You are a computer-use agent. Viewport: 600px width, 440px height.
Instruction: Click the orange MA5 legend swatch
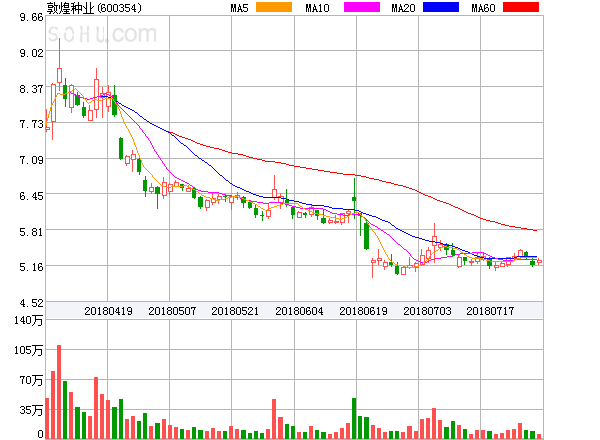click(x=274, y=7)
